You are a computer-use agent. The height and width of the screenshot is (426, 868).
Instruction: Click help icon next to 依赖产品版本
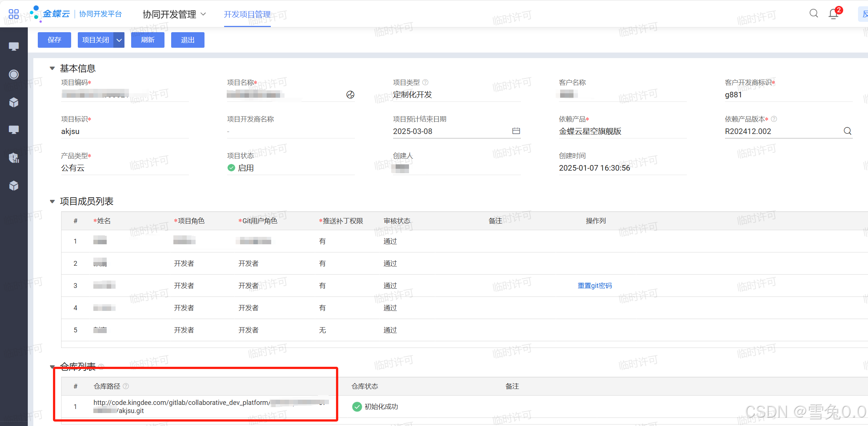tap(774, 119)
